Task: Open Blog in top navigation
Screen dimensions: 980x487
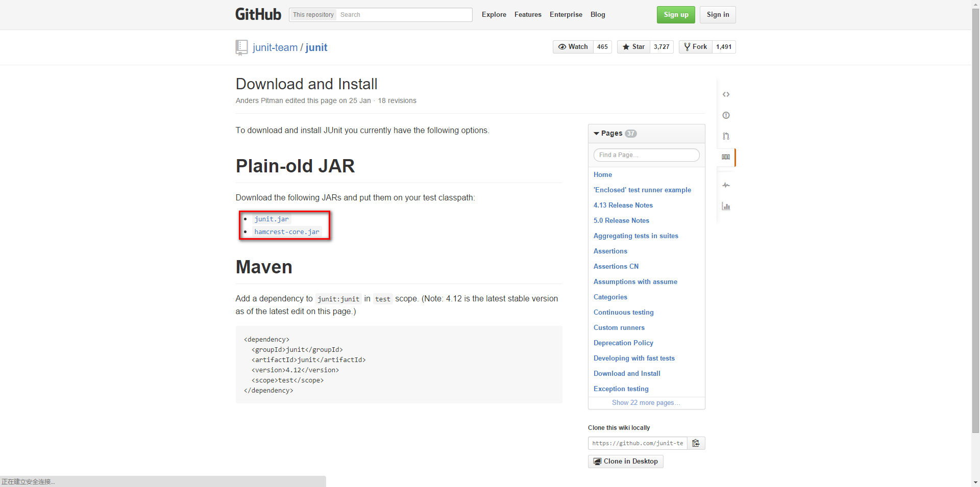Action: click(598, 15)
